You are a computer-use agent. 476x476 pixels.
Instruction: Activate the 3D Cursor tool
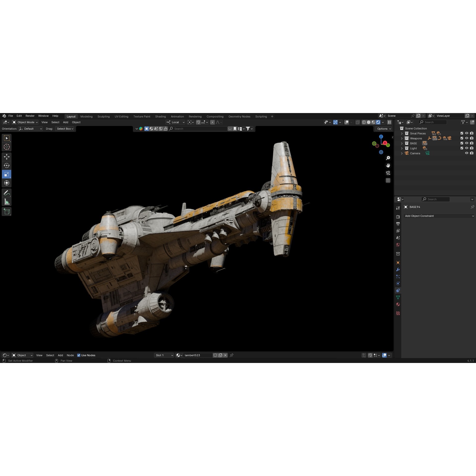(x=7, y=147)
